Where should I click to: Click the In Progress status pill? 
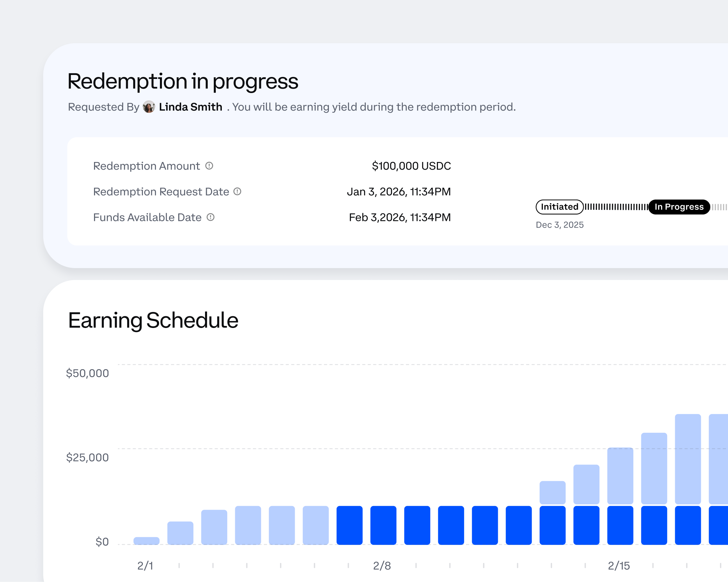point(679,207)
